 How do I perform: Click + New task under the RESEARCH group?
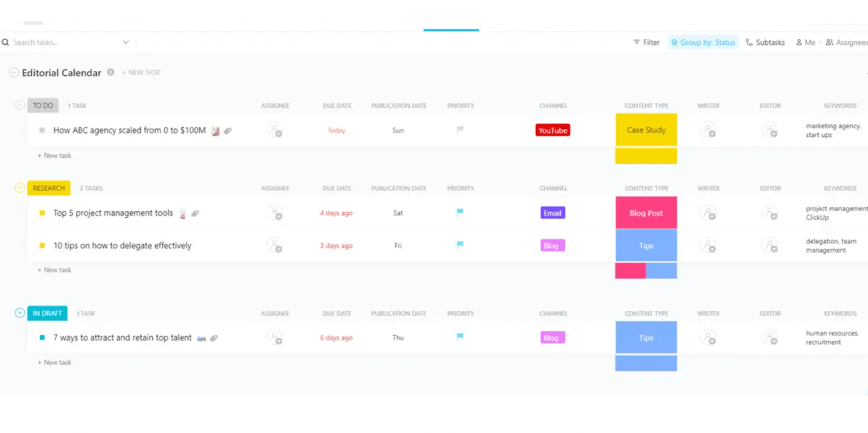[x=54, y=269]
